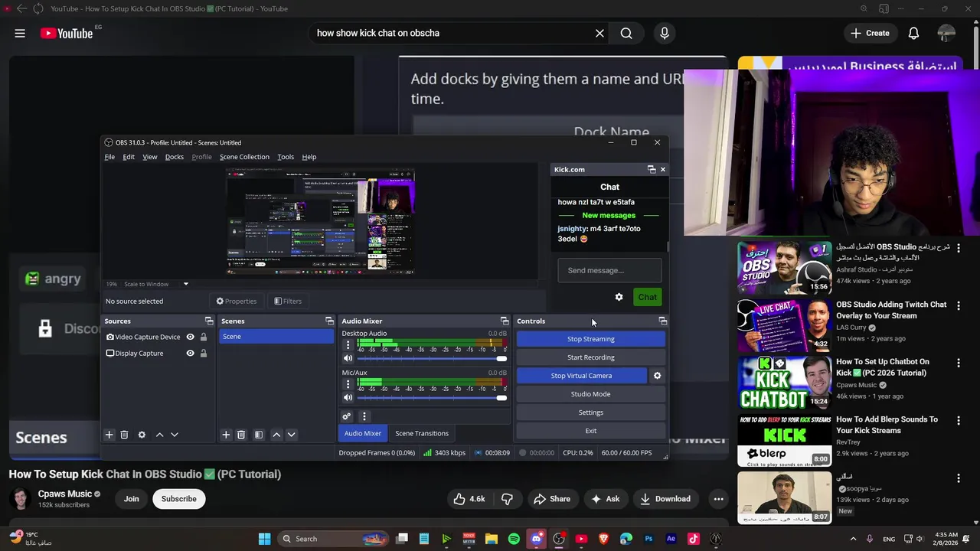
Task: Open Windows Start menu
Action: 264,539
